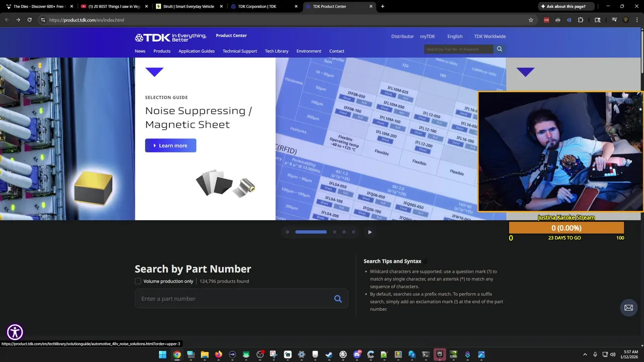Open Application Guides in navigation
This screenshot has height=362, width=644.
pyautogui.click(x=196, y=51)
